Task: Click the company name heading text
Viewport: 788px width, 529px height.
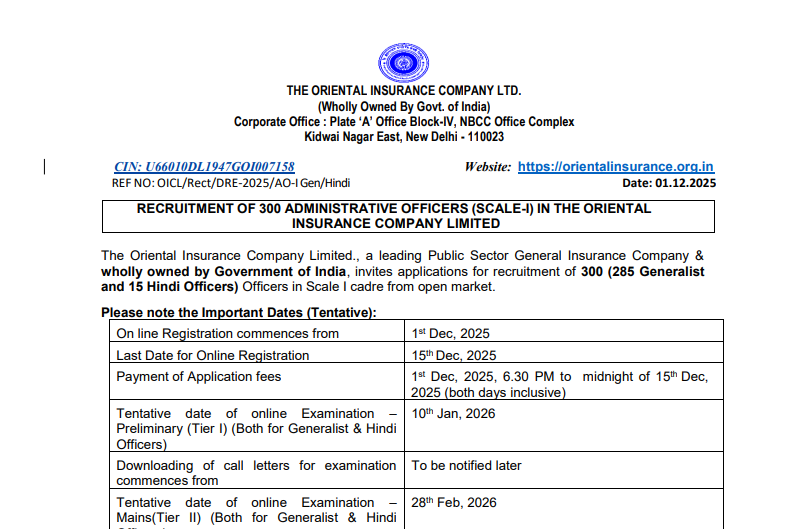Action: [403, 91]
